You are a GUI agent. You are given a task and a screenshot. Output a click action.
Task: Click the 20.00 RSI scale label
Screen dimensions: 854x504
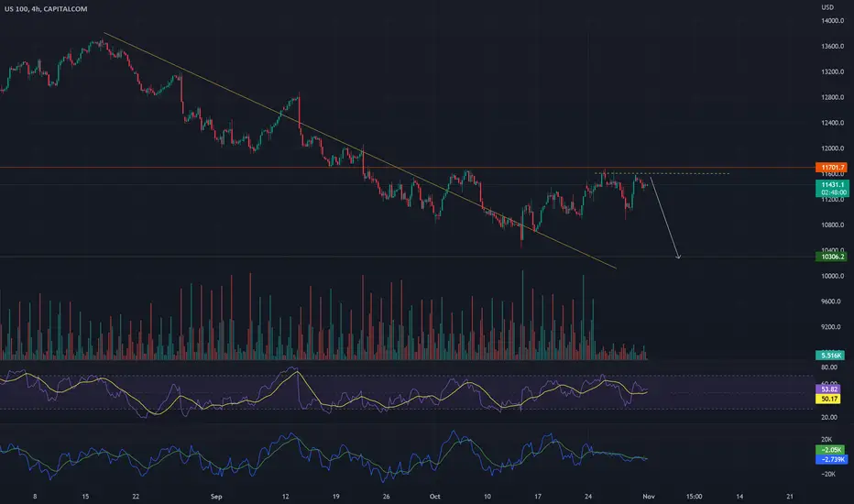(829, 417)
